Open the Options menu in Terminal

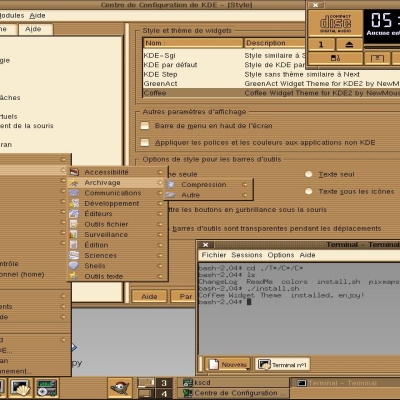pyautogui.click(x=281, y=255)
